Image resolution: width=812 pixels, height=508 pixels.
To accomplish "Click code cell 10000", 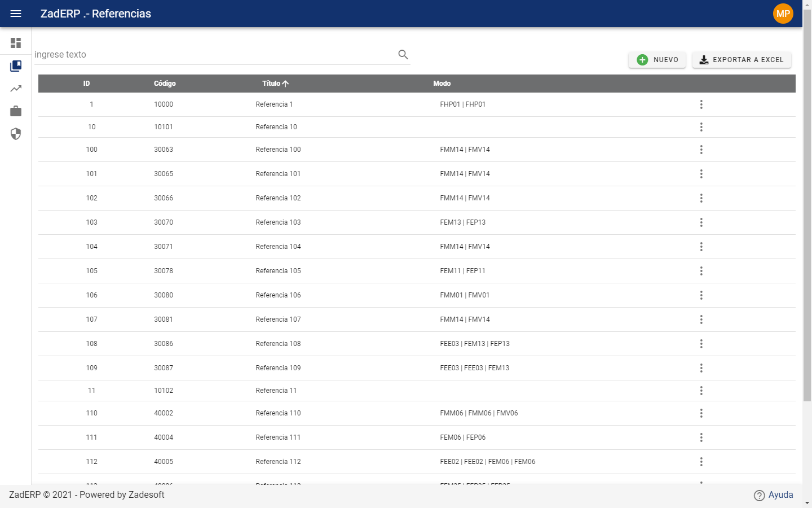I will click(164, 104).
